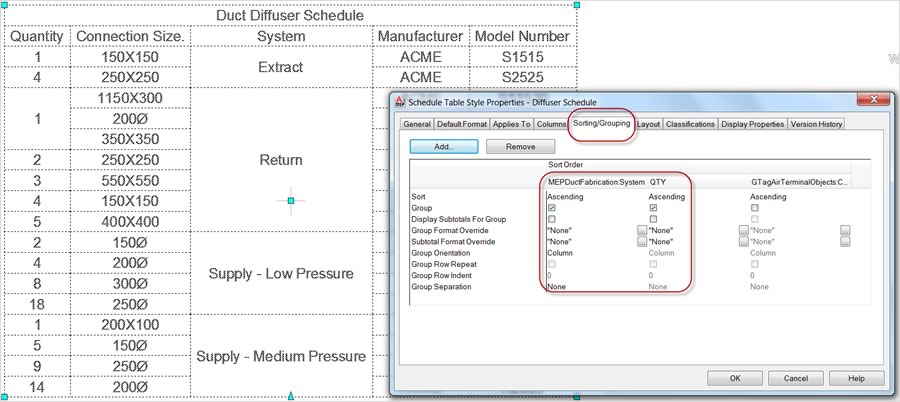Open Group Format Override browse for System column
Image resolution: width=900 pixels, height=402 pixels.
point(642,230)
